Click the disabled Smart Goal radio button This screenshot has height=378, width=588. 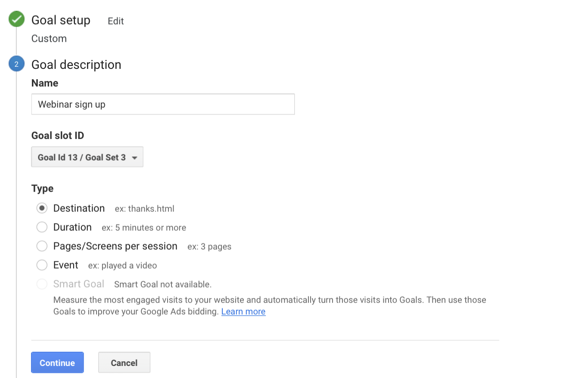tap(42, 284)
